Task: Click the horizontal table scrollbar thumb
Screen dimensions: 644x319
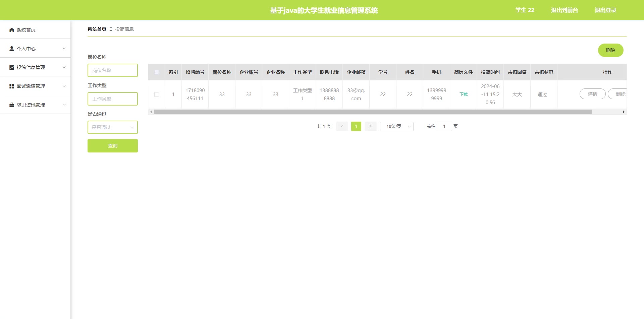Action: coord(373,112)
